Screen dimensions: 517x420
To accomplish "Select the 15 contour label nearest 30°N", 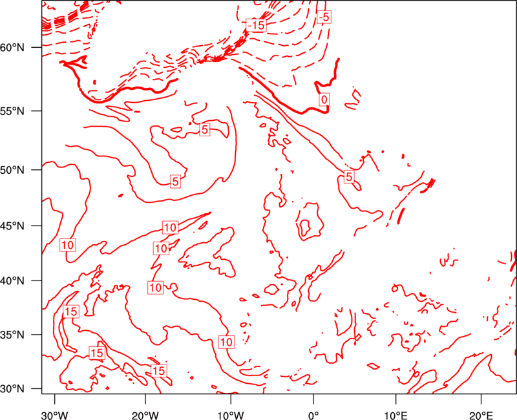I will [158, 371].
